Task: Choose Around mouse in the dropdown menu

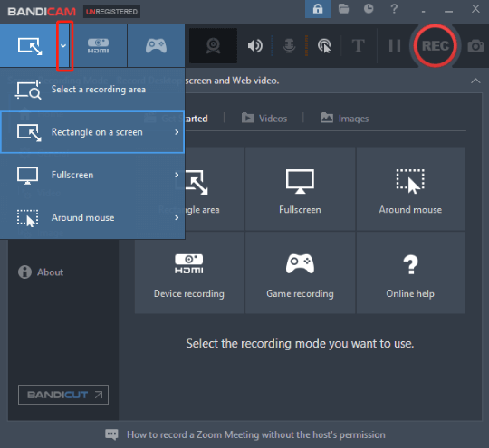Action: coord(92,217)
